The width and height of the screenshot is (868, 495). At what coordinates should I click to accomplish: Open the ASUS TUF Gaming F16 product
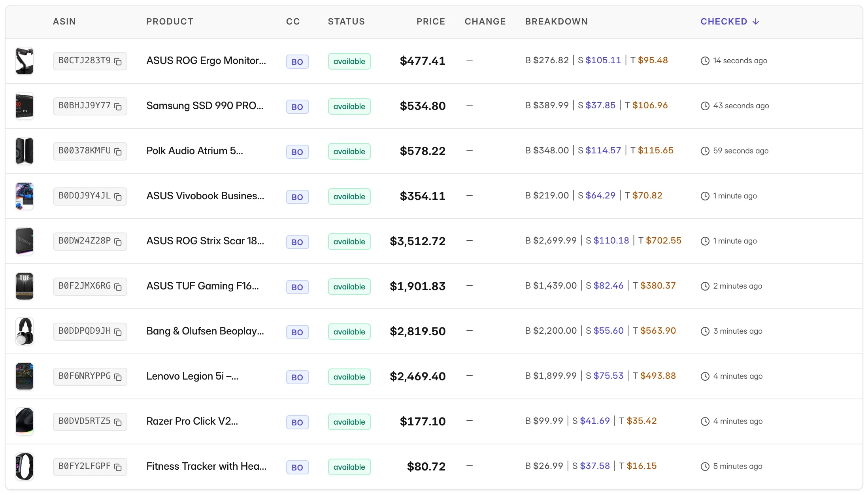(202, 286)
